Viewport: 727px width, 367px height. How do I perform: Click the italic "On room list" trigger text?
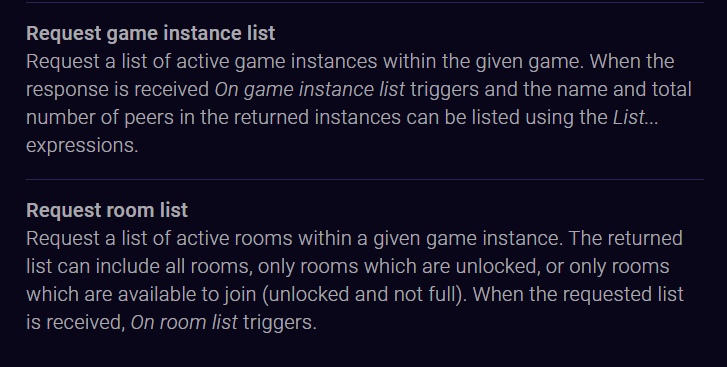184,323
